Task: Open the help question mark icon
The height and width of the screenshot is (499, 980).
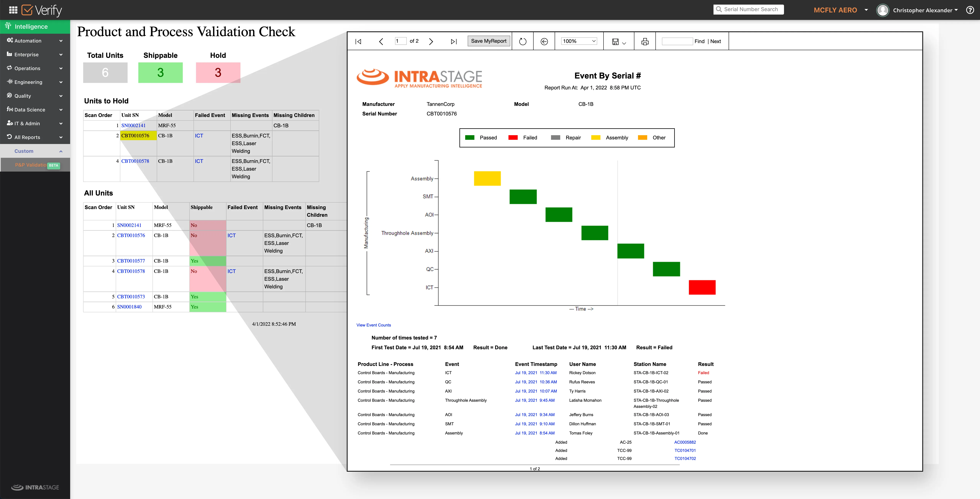Action: [970, 10]
